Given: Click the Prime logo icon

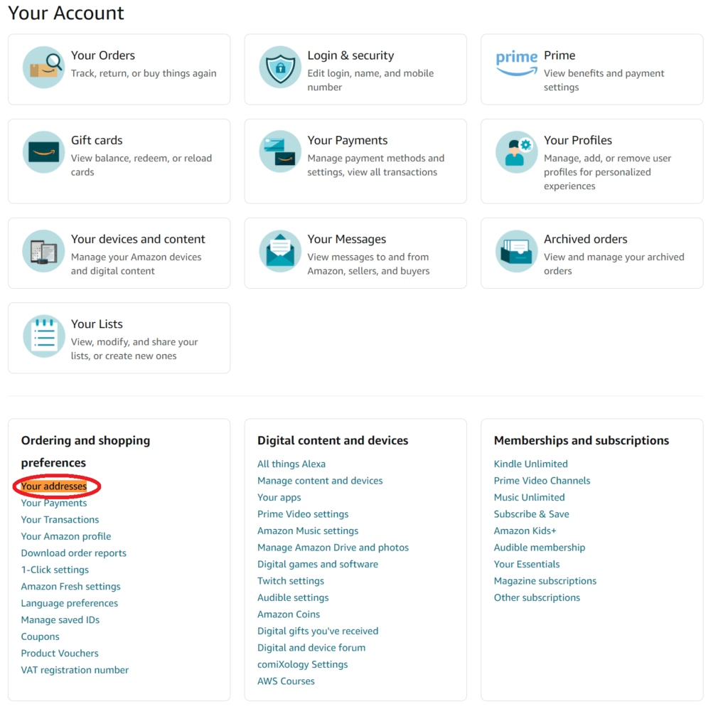Looking at the screenshot, I should (516, 63).
